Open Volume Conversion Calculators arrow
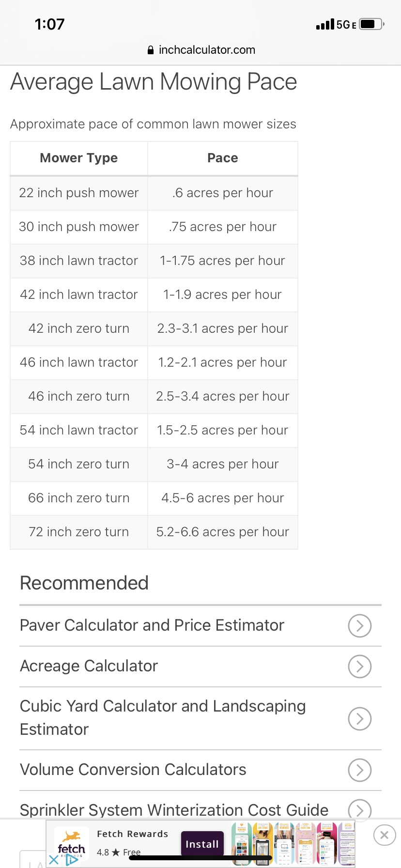The image size is (401, 868). click(x=359, y=770)
